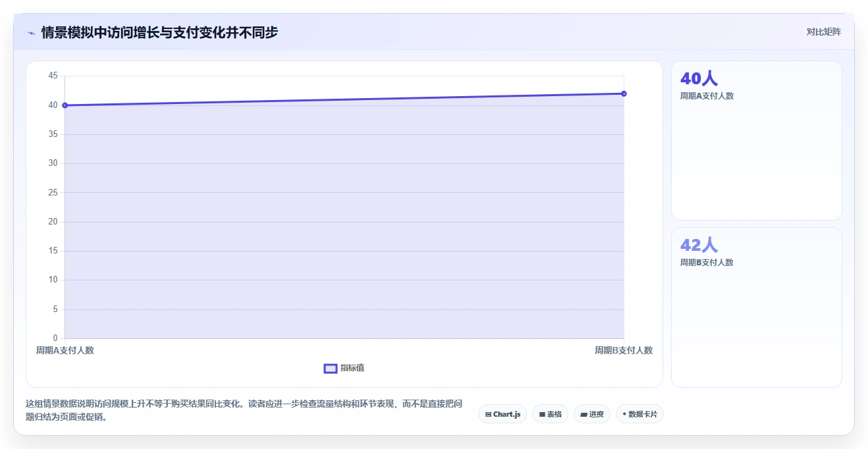Click the lightning icon beside the title

(31, 32)
